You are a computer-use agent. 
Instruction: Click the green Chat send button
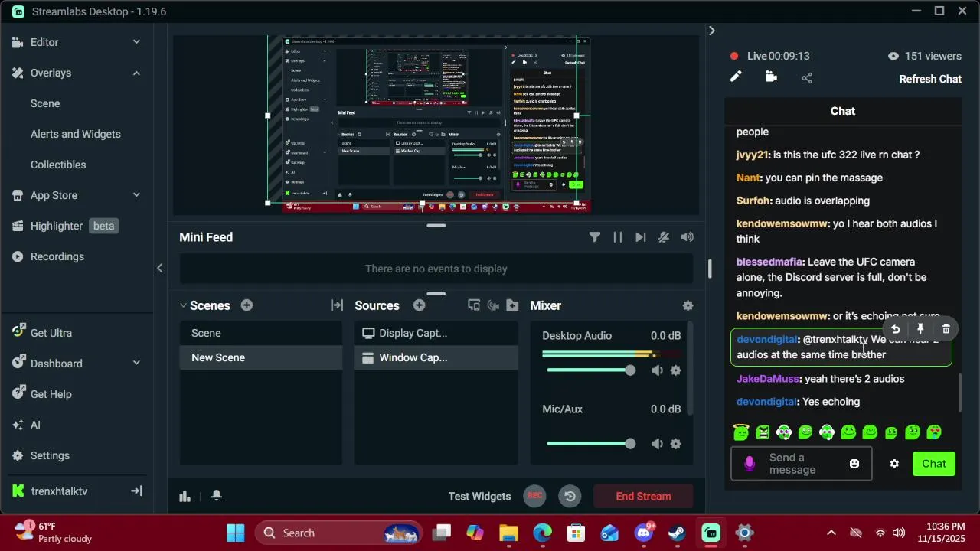pyautogui.click(x=934, y=464)
